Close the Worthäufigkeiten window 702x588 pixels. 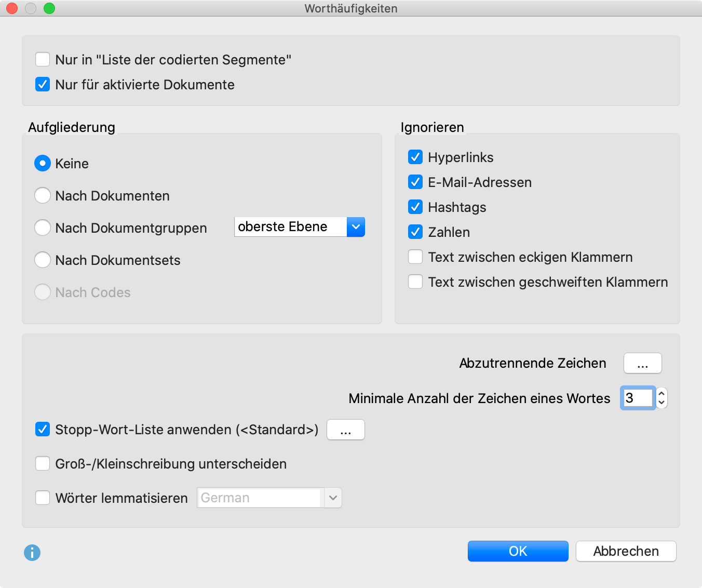click(12, 8)
